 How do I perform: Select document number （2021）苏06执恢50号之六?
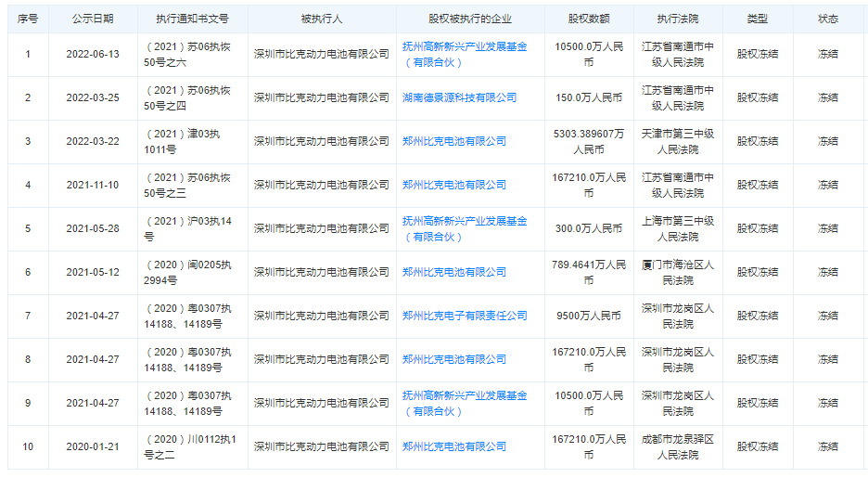(187, 54)
